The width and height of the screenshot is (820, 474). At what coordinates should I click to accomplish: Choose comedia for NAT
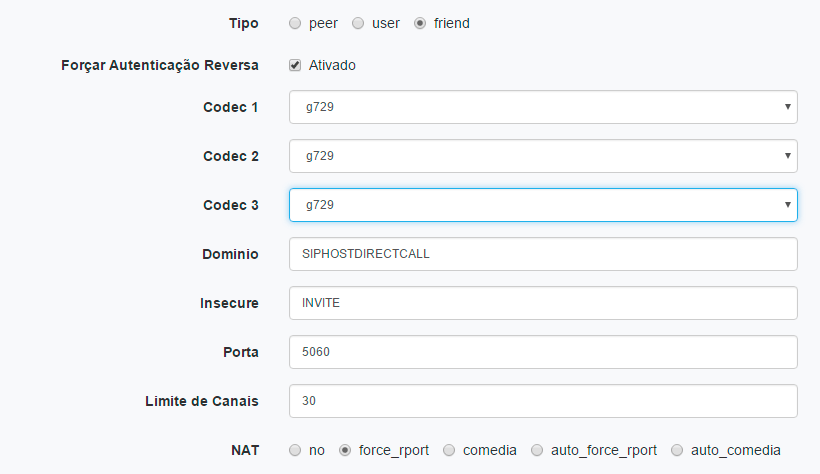[449, 450]
